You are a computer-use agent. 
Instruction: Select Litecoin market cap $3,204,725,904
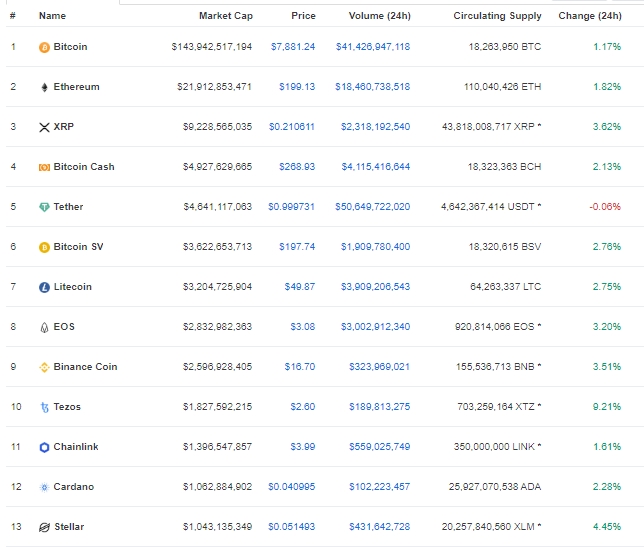[217, 287]
